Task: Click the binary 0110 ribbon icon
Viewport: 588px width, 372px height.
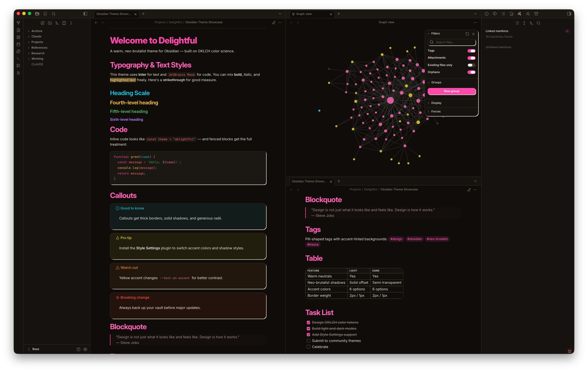Action: 18,73
